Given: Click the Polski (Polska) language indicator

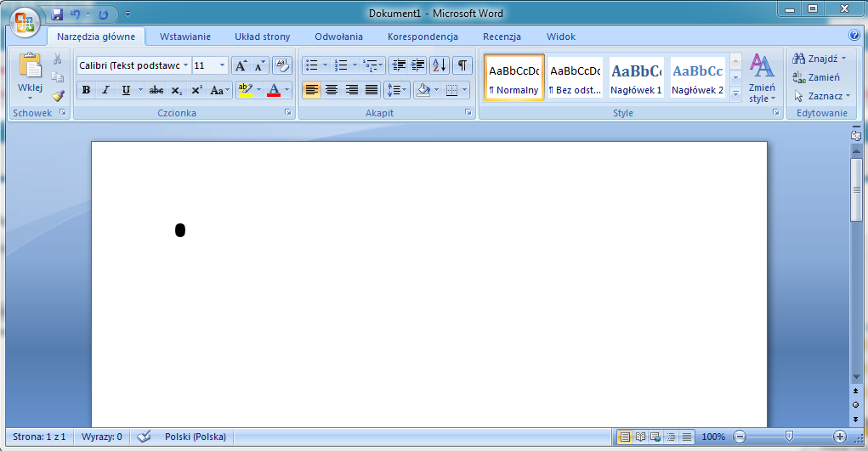Looking at the screenshot, I should (x=195, y=437).
